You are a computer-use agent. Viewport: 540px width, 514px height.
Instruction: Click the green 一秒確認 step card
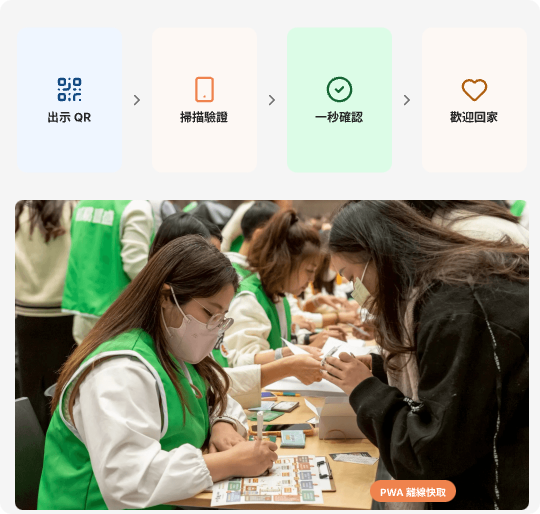(x=339, y=100)
